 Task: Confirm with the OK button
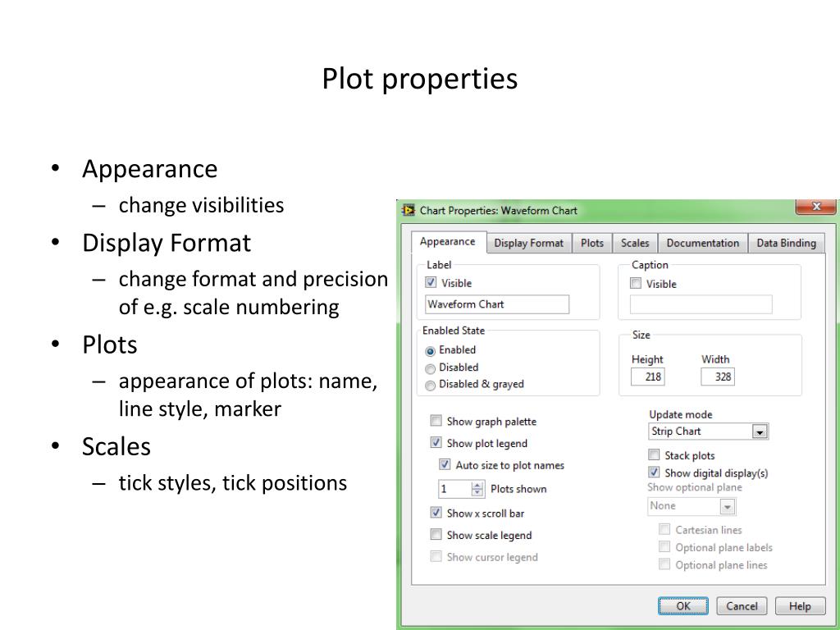tap(683, 606)
